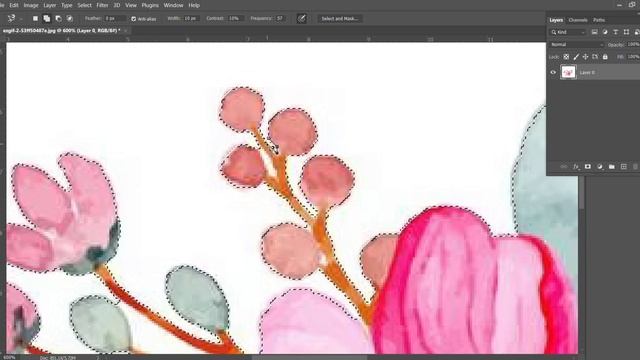Open the Filter menu
The image size is (640, 360).
(x=102, y=5)
